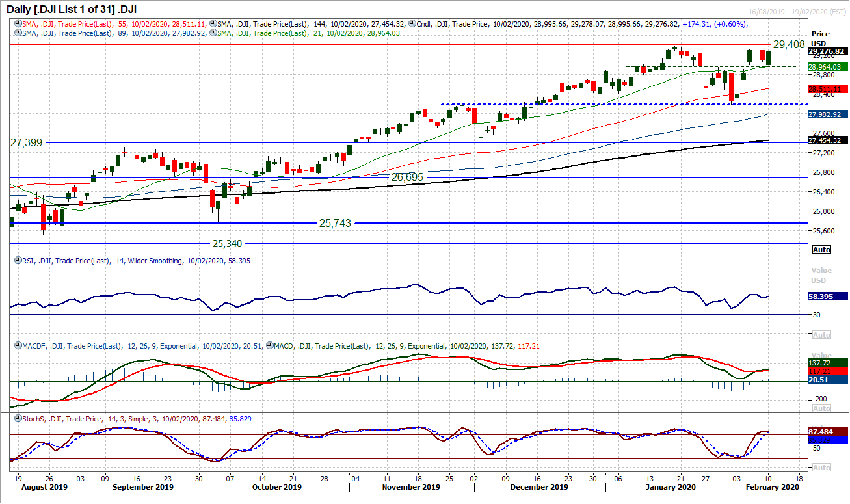The width and height of the screenshot is (850, 504).
Task: Click Auto button in the MACD panel
Action: pyautogui.click(x=821, y=408)
